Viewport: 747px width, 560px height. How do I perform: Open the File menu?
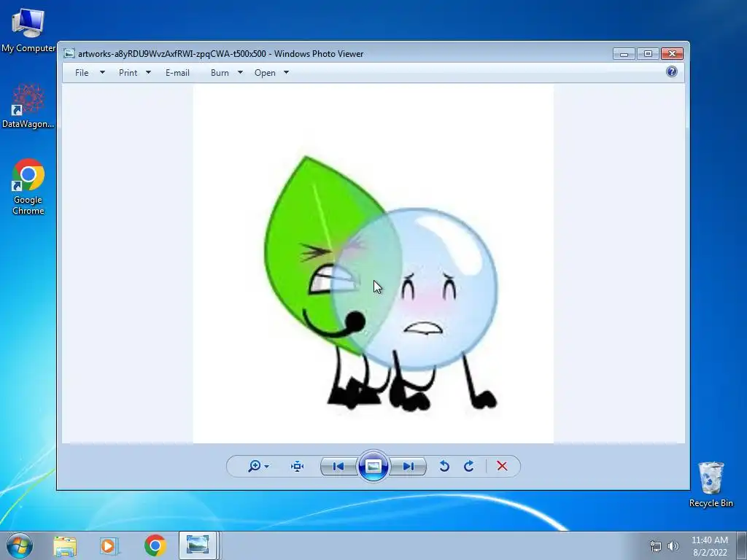coord(82,73)
